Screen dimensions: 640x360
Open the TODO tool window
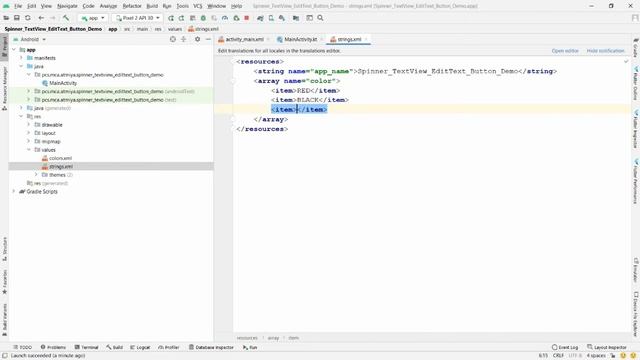coord(22,347)
